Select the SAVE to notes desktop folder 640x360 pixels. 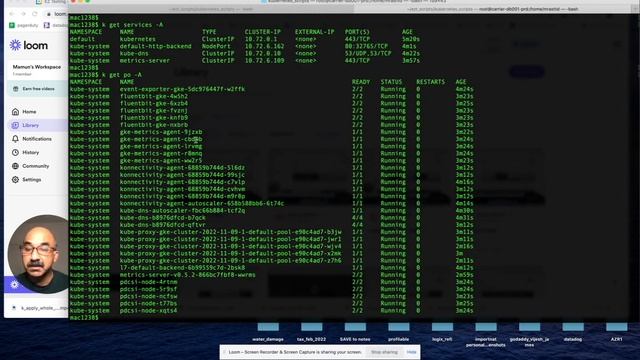coord(355,331)
